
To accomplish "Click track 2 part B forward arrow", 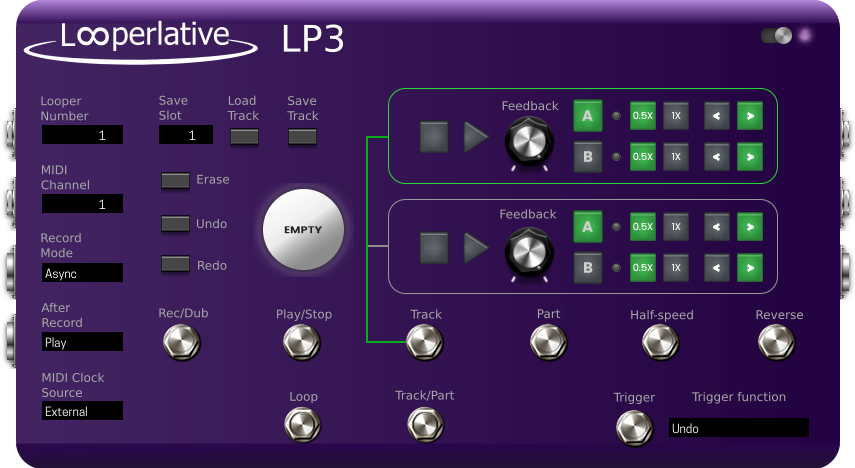I will (x=750, y=268).
